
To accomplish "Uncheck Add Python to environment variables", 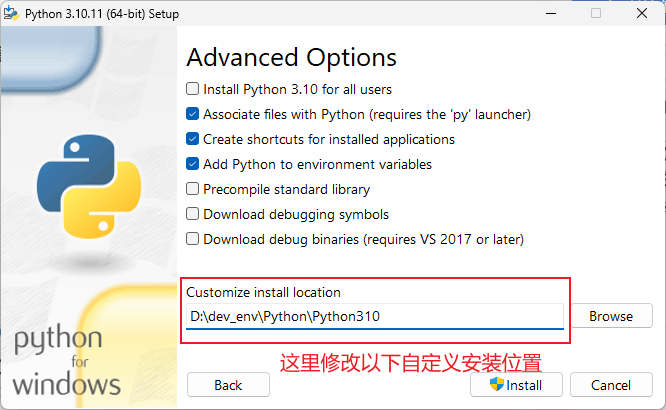I will pyautogui.click(x=193, y=164).
